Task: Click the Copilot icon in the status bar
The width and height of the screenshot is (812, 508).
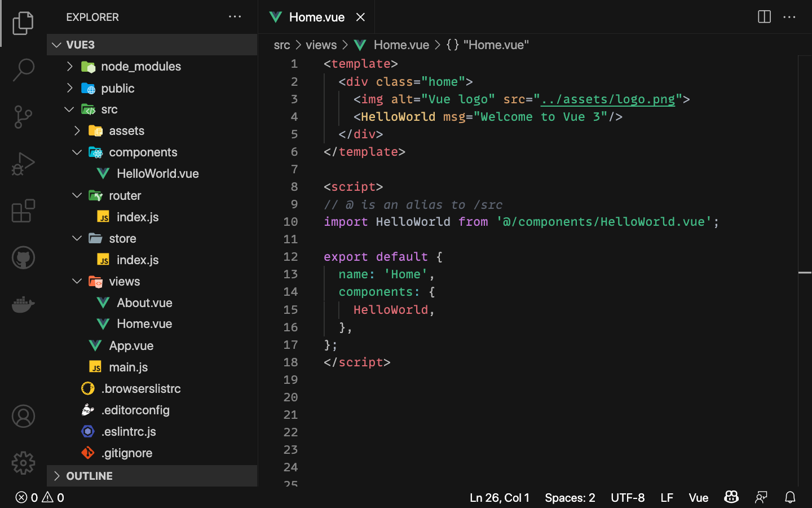Action: (x=731, y=497)
